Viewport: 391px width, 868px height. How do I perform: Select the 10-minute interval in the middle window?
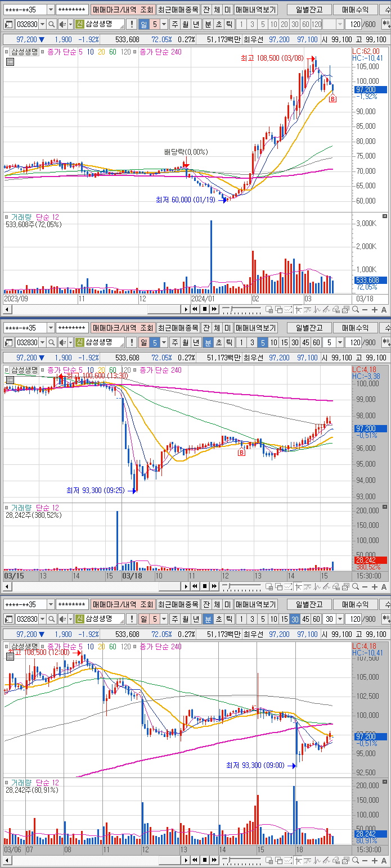273,342
